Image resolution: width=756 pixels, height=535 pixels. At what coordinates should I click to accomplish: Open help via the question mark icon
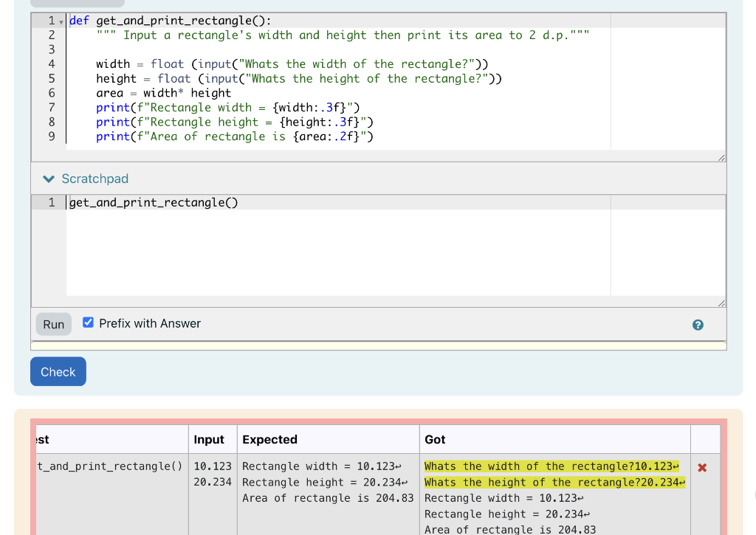[x=698, y=323]
